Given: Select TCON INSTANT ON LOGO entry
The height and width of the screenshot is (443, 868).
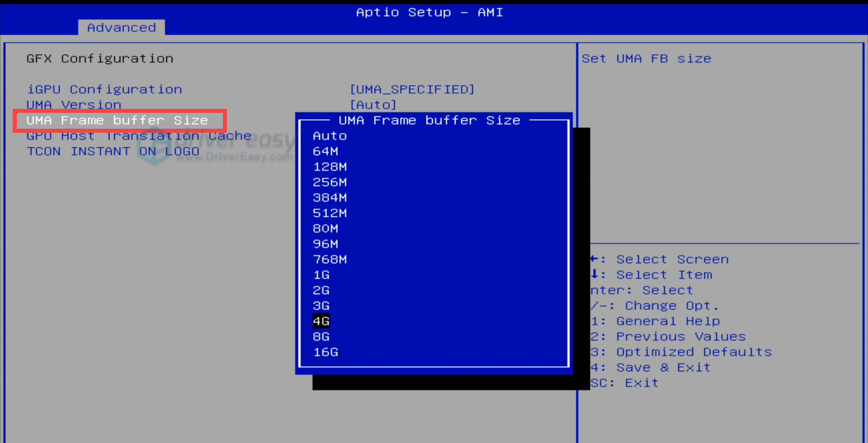Looking at the screenshot, I should [113, 151].
